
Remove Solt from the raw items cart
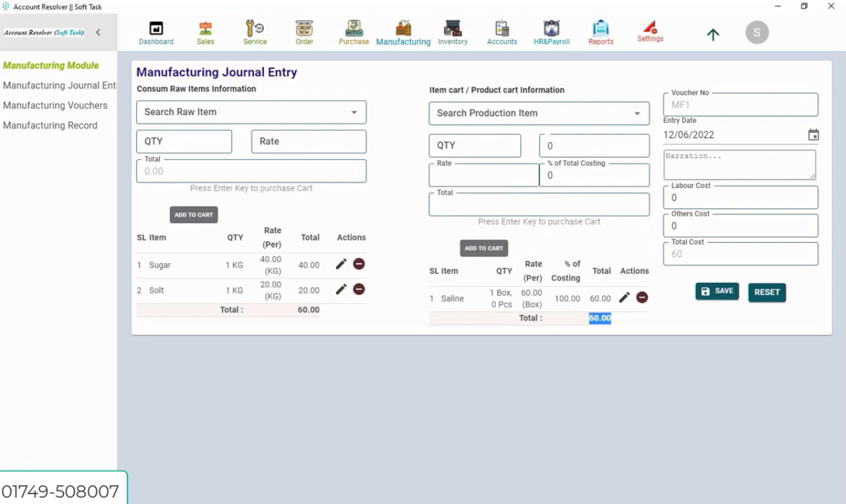[x=359, y=290]
